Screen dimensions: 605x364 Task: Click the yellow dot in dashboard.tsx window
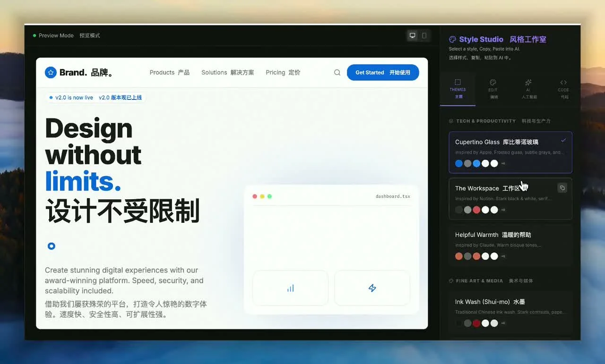(262, 196)
